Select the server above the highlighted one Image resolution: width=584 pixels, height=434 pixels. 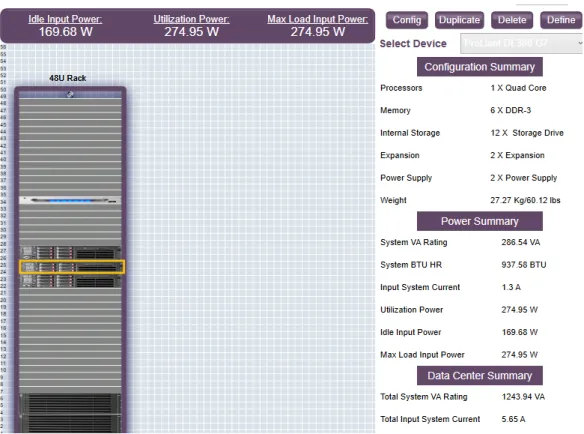point(71,253)
